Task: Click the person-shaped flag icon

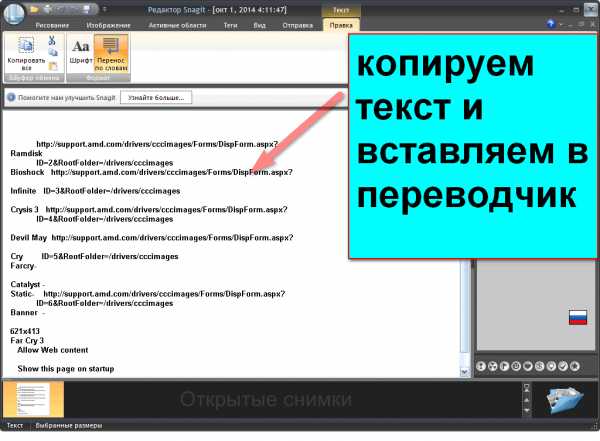Action: click(x=481, y=366)
